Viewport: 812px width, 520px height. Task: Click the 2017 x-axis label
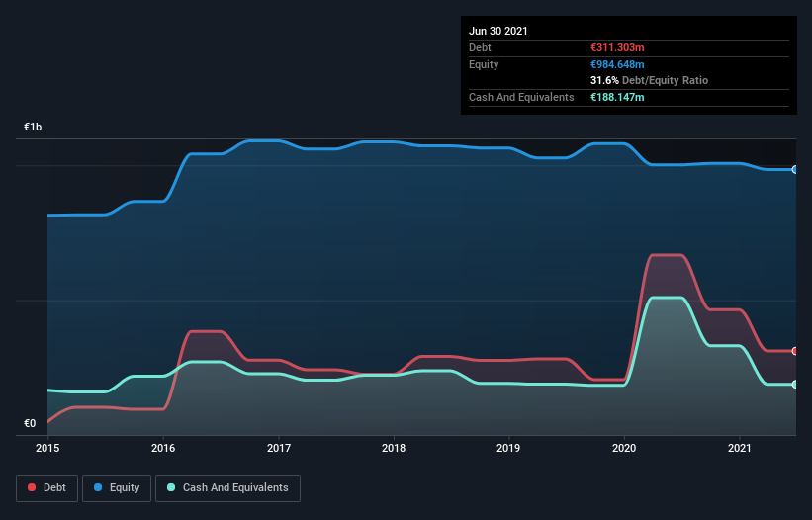click(x=279, y=448)
